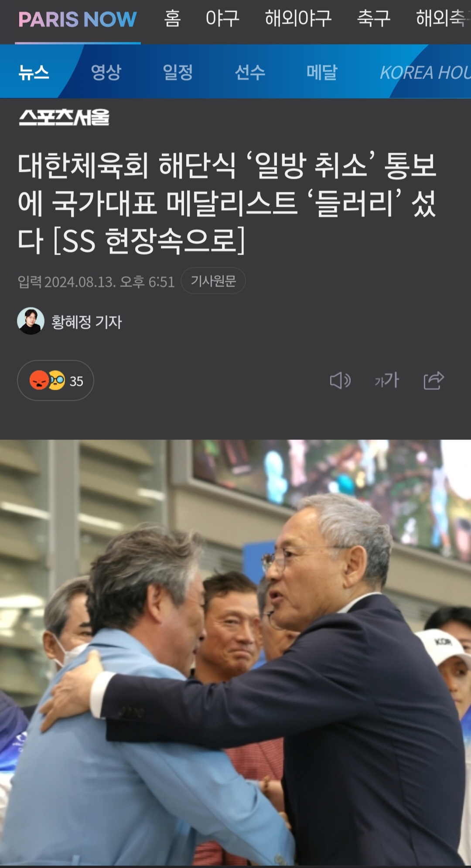This screenshot has height=868, width=471.
Task: Open the article's main photo
Action: (235, 654)
